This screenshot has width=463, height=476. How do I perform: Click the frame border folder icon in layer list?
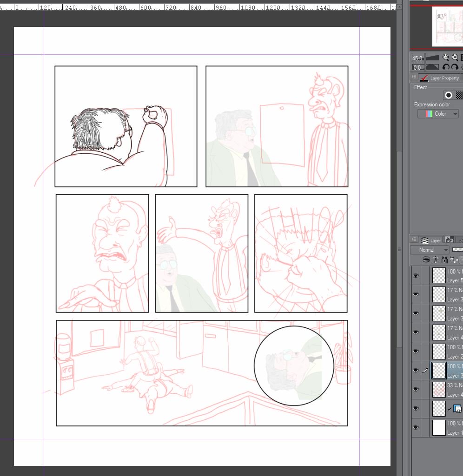(x=457, y=409)
